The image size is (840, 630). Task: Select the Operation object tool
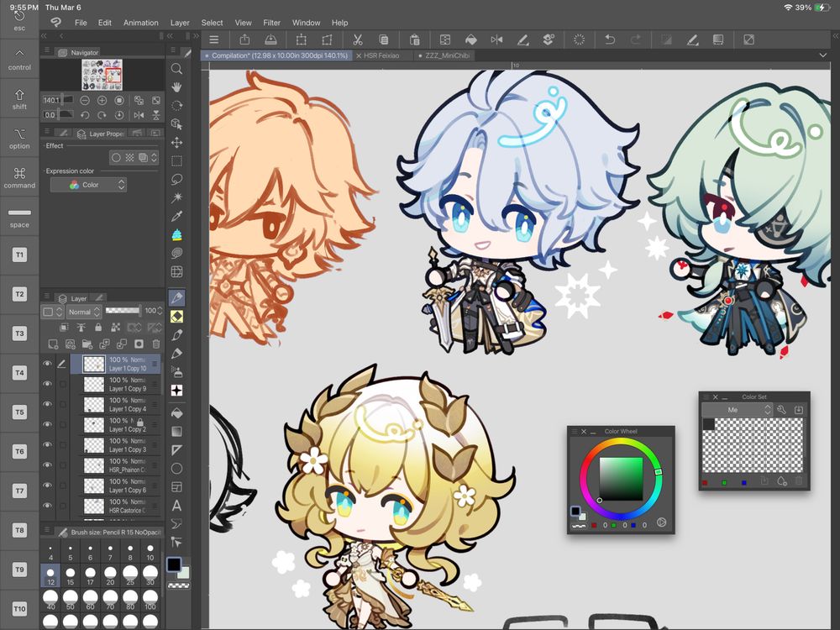point(176,123)
